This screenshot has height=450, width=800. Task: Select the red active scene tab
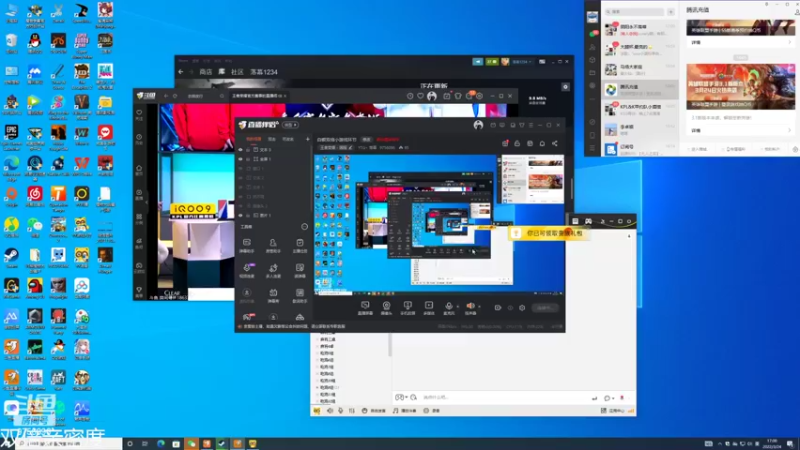pos(254,139)
